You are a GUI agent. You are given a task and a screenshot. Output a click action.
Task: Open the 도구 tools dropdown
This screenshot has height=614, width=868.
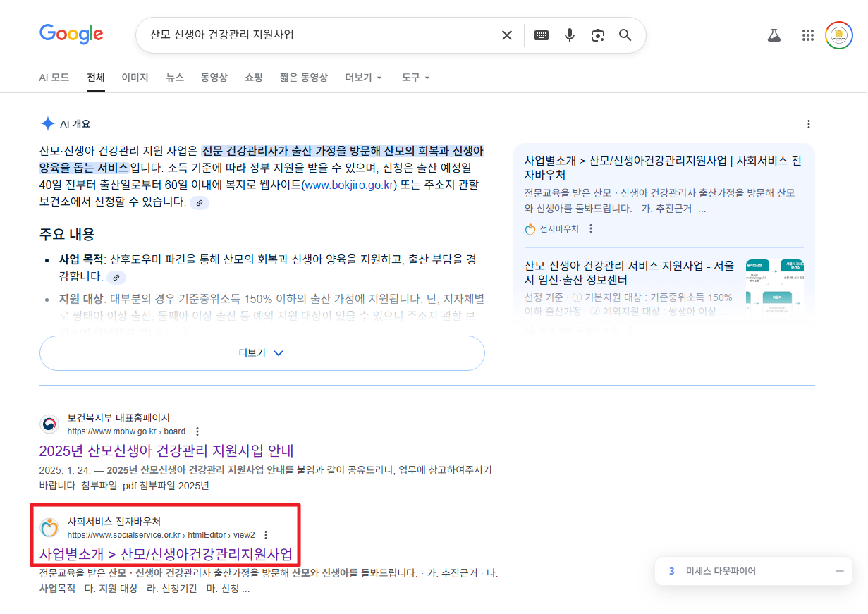pos(415,78)
